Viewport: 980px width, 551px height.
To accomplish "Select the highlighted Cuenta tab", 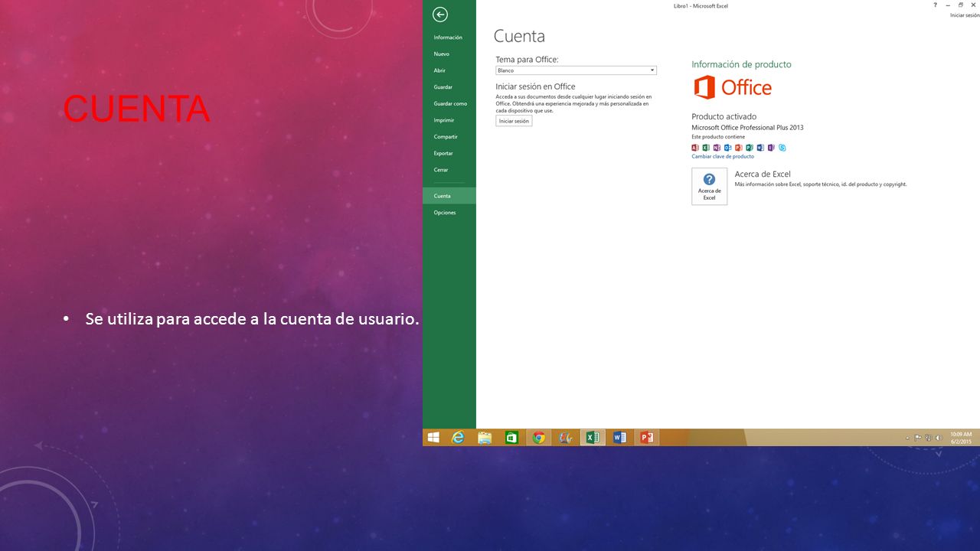I will click(449, 196).
